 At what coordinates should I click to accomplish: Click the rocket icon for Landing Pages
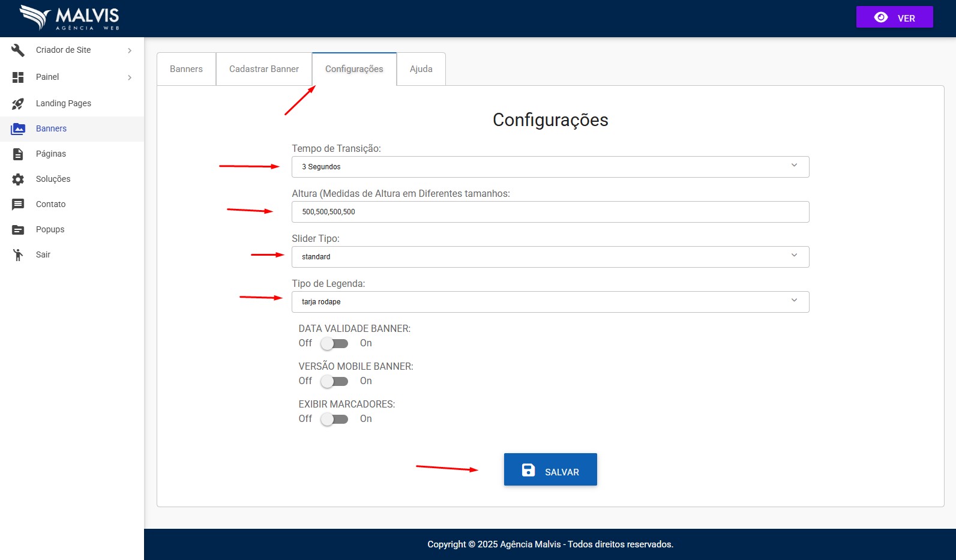click(x=18, y=104)
